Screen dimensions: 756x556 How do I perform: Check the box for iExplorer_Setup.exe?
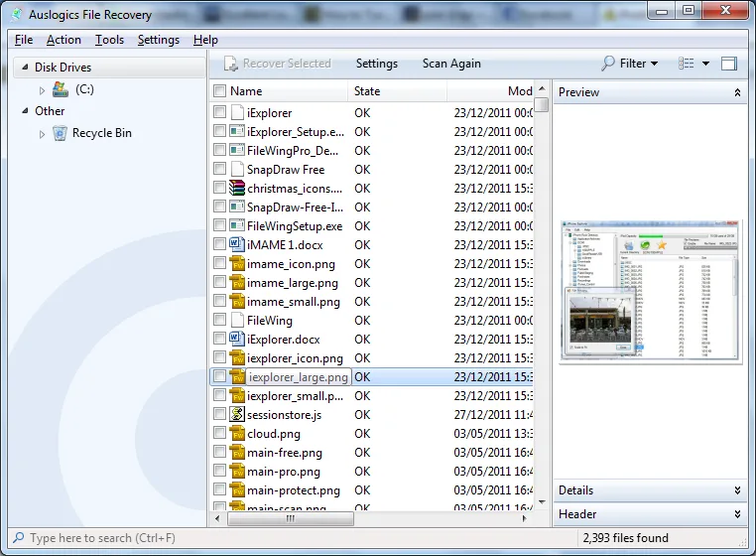pyautogui.click(x=220, y=131)
